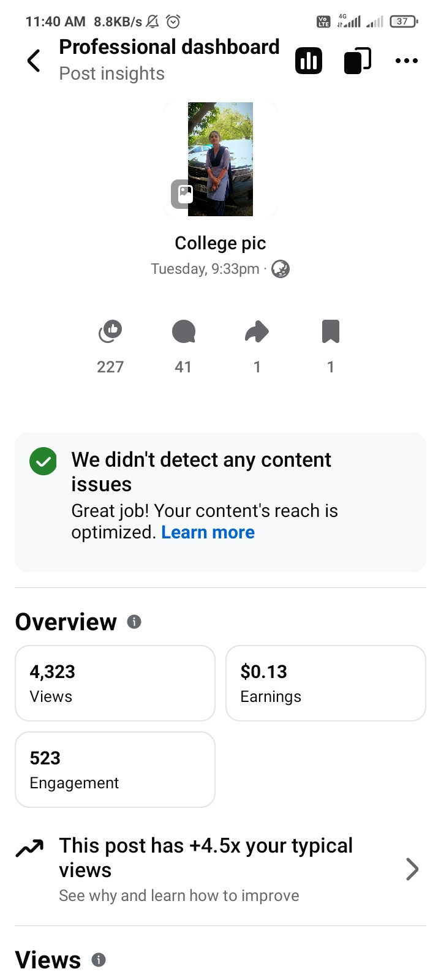441x980 pixels.
Task: Open the insights bar chart icon
Action: coord(309,61)
